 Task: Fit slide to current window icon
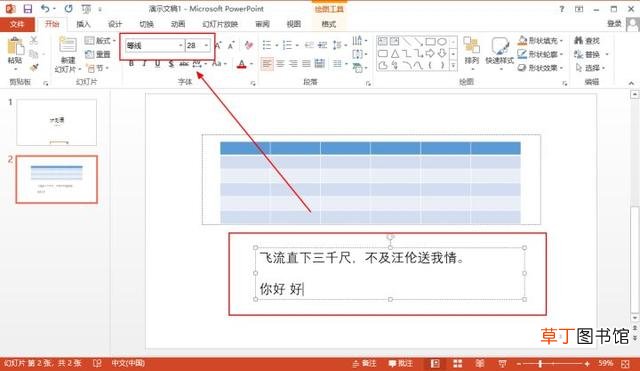tap(625, 363)
